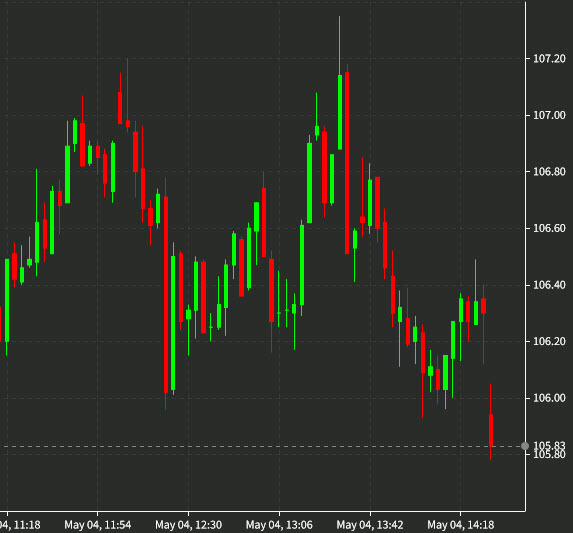This screenshot has height=533, width=573.
Task: Click the long red candle dropping below 106.00
Action: [166, 294]
